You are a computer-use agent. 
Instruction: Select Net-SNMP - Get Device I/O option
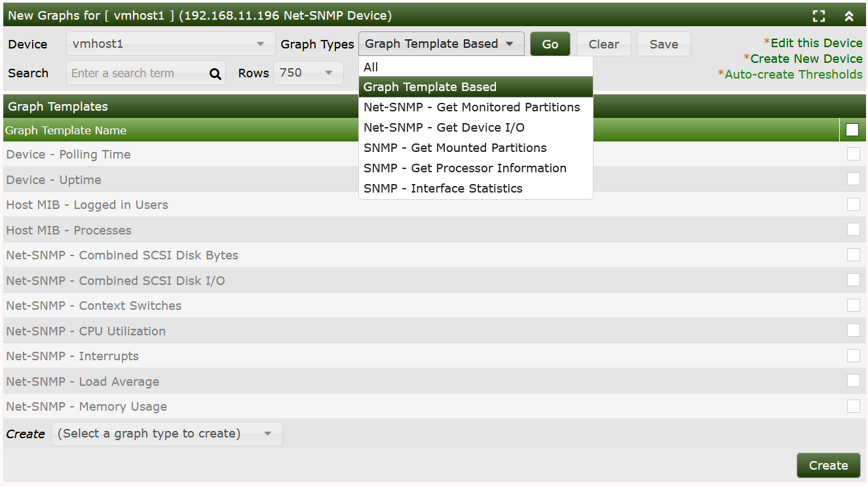click(443, 128)
